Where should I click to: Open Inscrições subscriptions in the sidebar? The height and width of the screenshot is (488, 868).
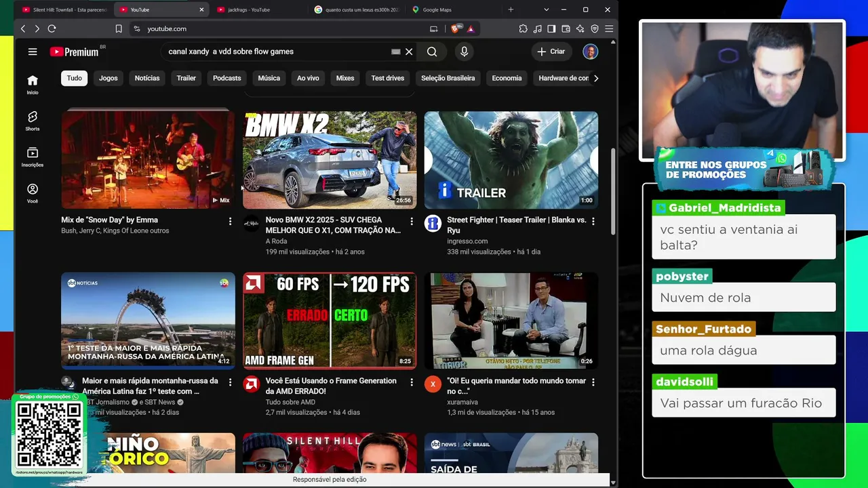[x=33, y=157]
